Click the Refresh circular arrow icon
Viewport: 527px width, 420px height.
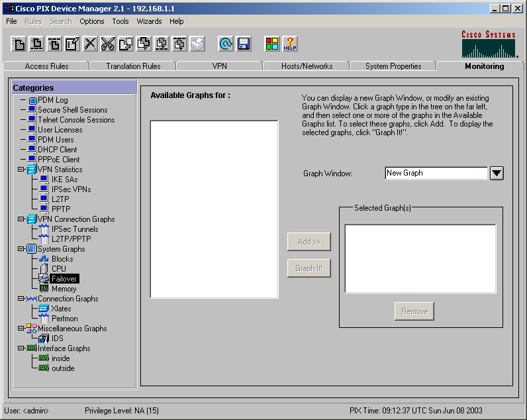tap(226, 44)
